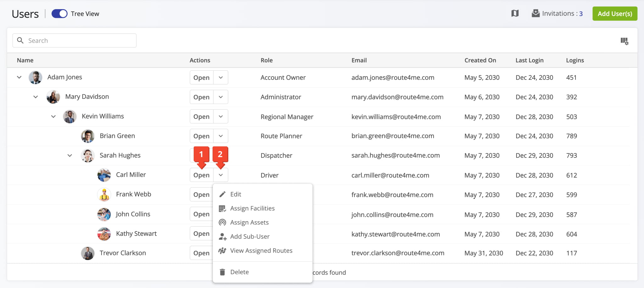Screen dimensions: 644x288
Task: Click Open button for Frank Webb
Action: tap(202, 194)
